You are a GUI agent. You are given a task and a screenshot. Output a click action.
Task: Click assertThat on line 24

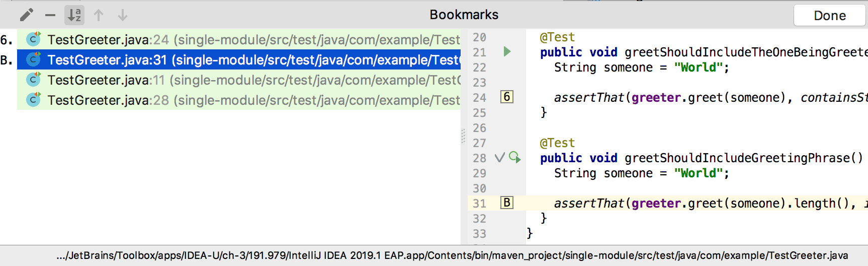pyautogui.click(x=589, y=98)
